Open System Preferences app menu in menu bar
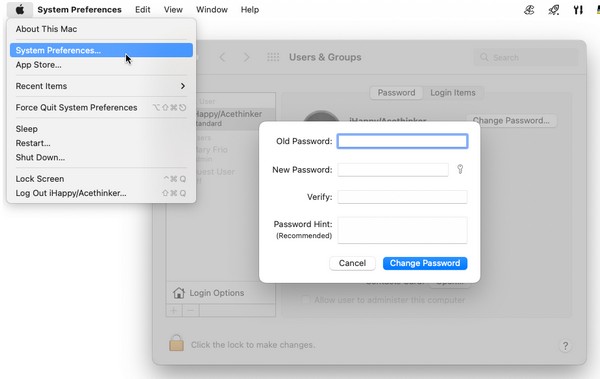The width and height of the screenshot is (600, 379). 79,10
